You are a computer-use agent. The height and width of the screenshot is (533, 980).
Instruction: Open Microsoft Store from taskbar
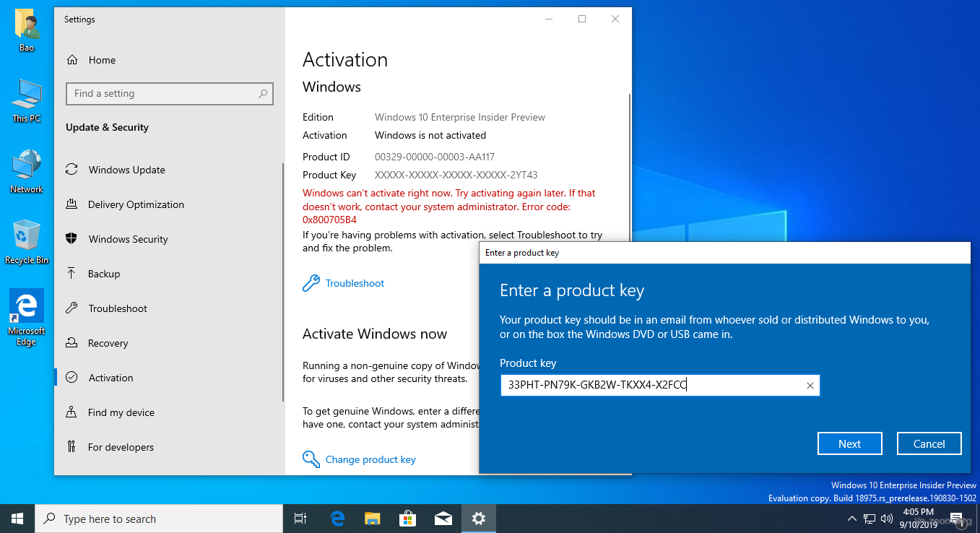[x=408, y=519]
